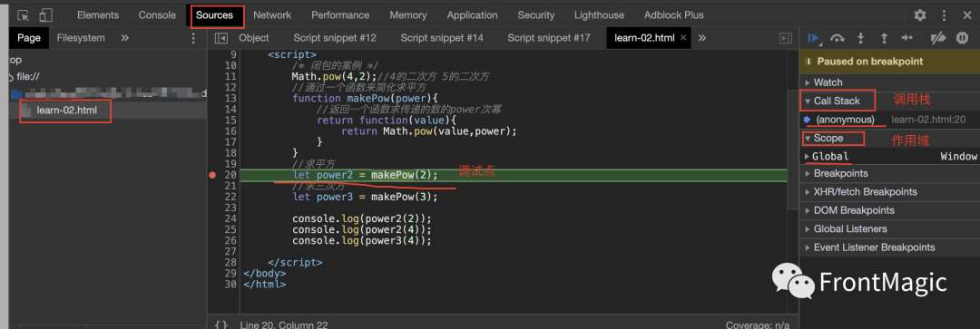980x329 pixels.
Task: Switch to the Network tab
Action: 272,15
